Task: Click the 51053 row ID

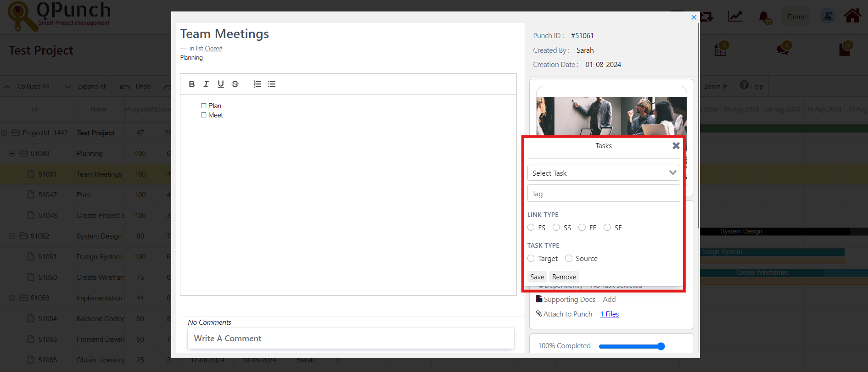Action: (47, 339)
